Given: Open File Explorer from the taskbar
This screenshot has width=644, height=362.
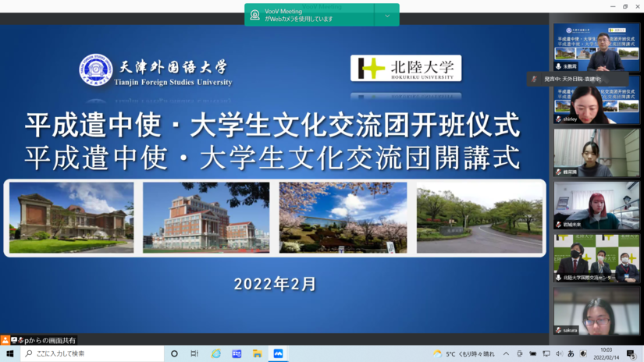Looking at the screenshot, I should [258, 353].
